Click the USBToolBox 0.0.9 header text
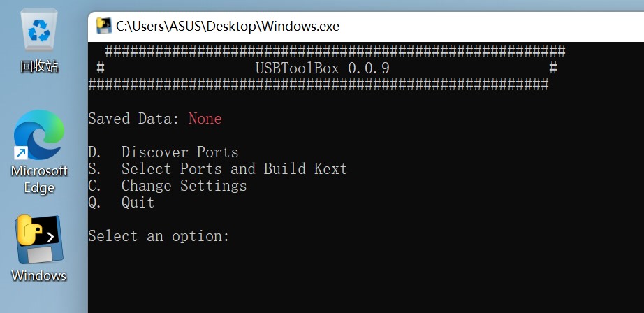644x313 pixels. (x=323, y=68)
